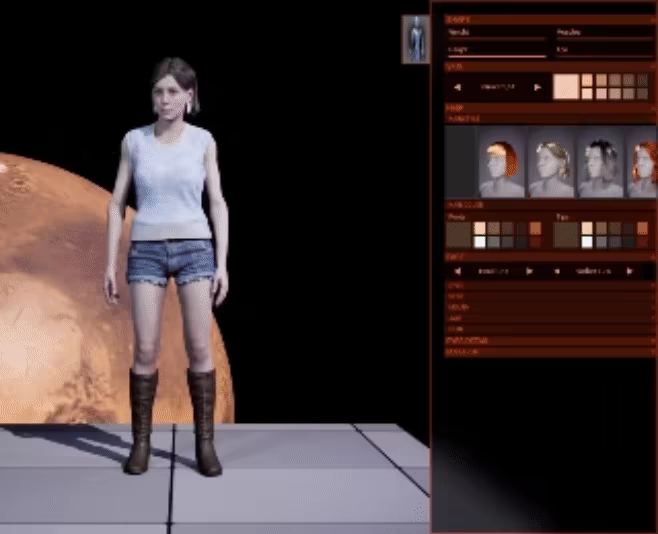Image resolution: width=658 pixels, height=534 pixels.
Task: Click the Shape section header
Action: point(551,19)
